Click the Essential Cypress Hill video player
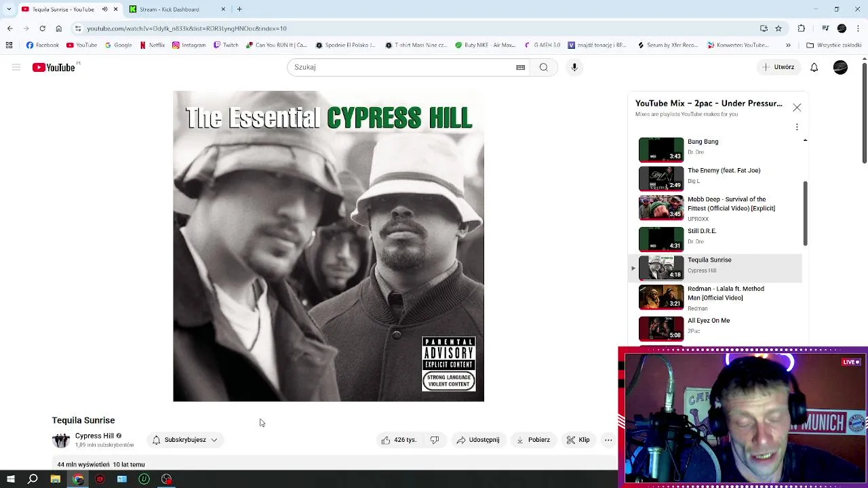The width and height of the screenshot is (868, 488). (x=328, y=246)
